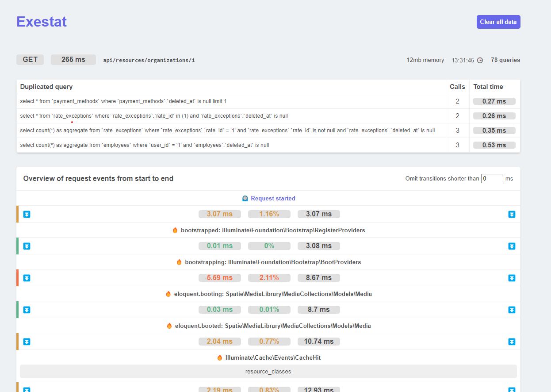Expand left arrow on the 0.01 ms row
This screenshot has height=392, width=551.
27,246
